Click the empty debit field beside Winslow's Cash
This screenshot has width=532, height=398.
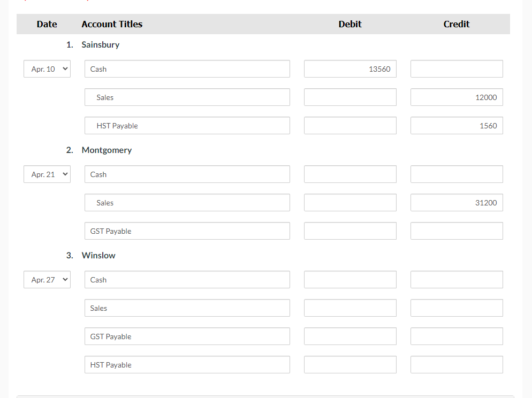[x=349, y=279]
